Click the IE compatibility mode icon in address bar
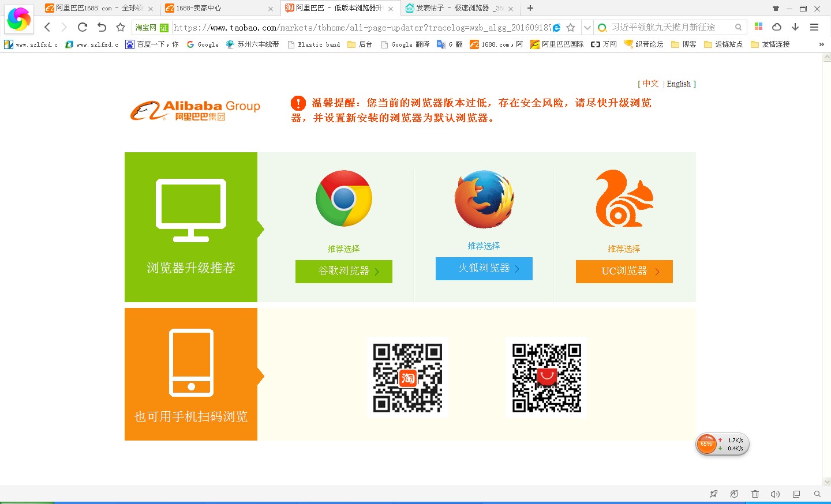The height and width of the screenshot is (504, 831). point(557,28)
